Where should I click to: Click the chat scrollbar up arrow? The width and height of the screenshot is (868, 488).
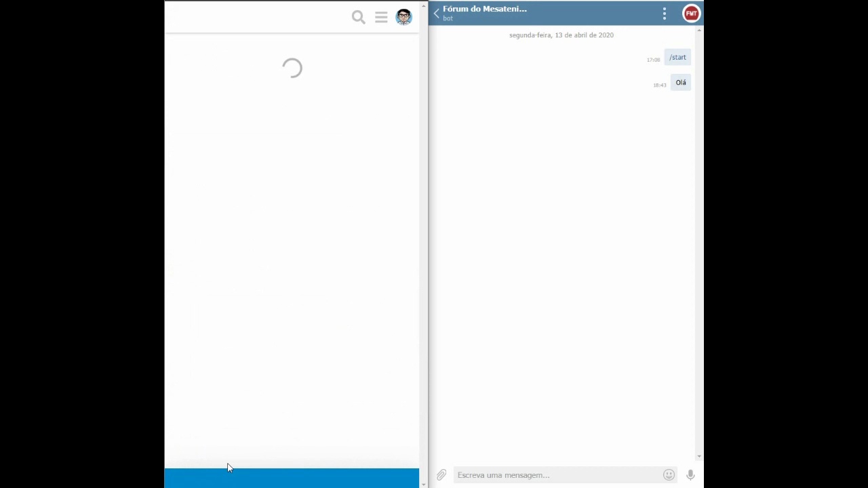699,30
